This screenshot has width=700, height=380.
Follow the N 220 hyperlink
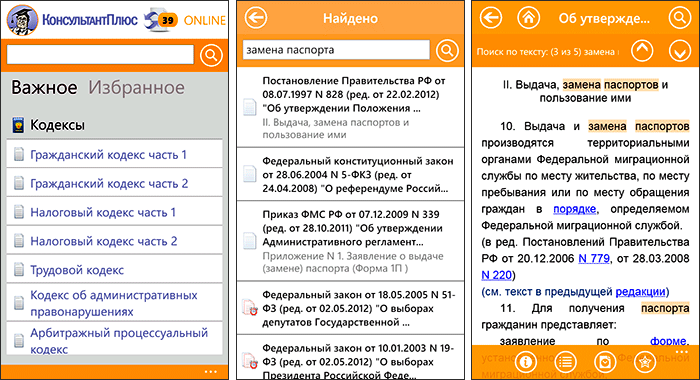tap(496, 275)
